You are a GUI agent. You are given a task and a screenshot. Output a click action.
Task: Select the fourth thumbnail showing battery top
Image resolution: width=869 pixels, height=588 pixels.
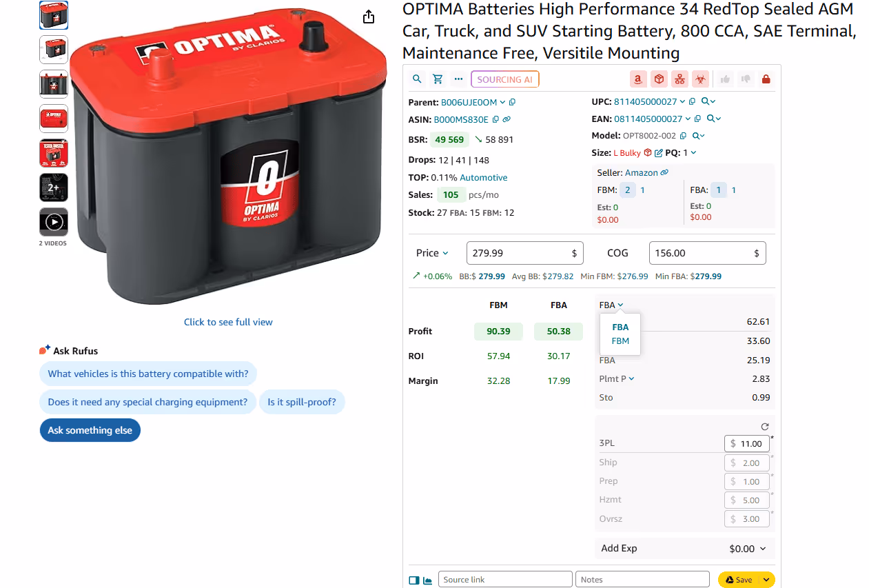point(54,119)
